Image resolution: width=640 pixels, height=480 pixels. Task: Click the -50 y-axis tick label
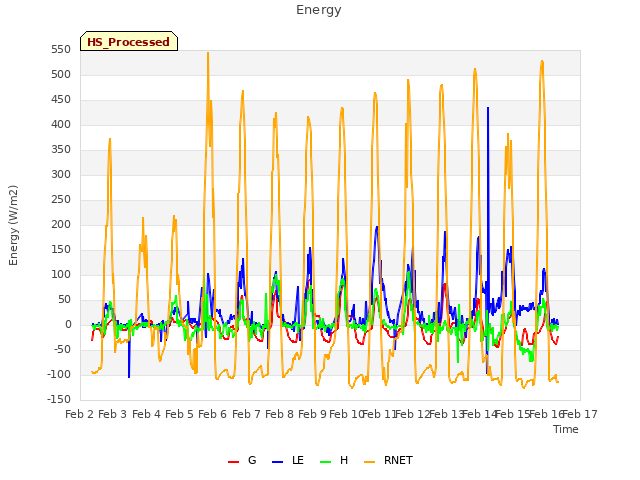[x=62, y=349]
